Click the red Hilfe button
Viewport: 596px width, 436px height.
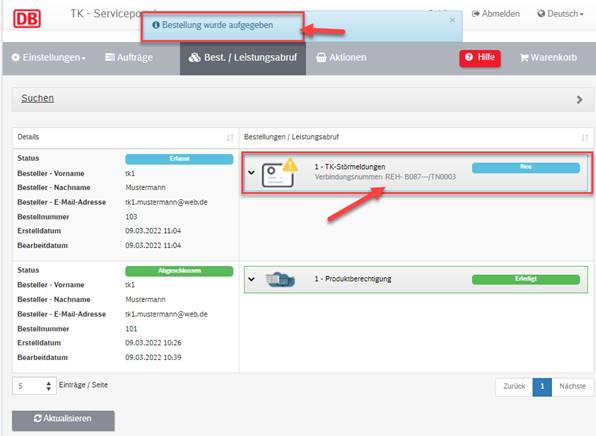[480, 58]
